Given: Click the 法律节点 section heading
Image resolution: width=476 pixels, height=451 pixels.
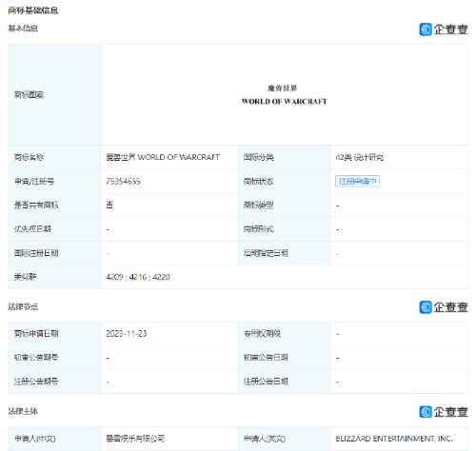Looking at the screenshot, I should pos(23,306).
